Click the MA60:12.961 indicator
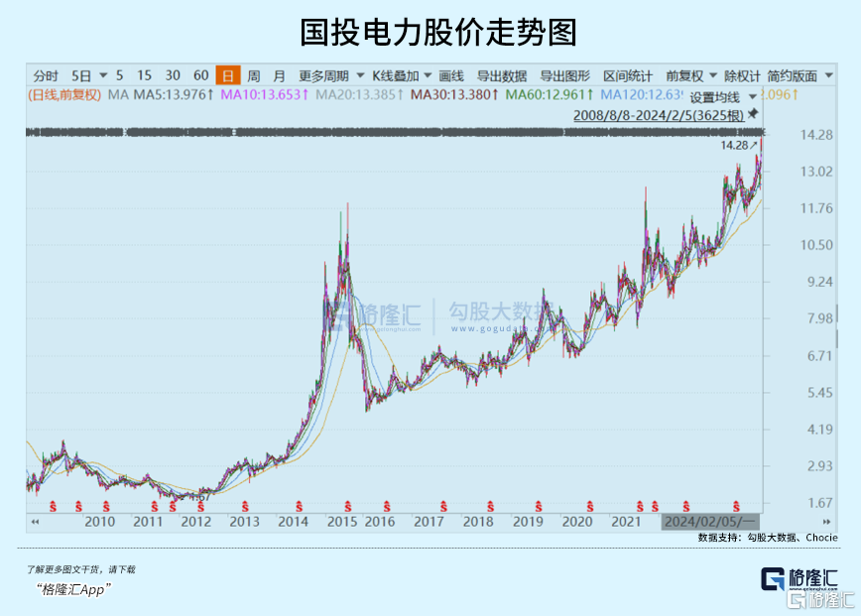 tap(550, 95)
